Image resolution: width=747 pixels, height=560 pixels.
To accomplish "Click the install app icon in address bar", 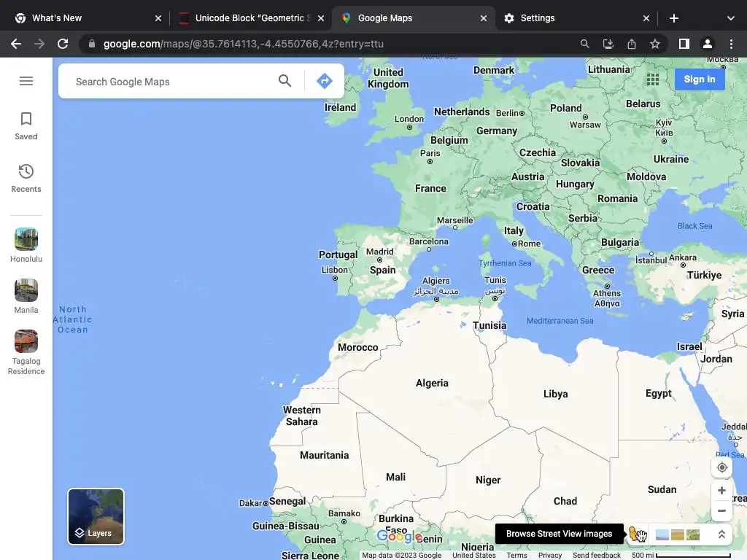I will (608, 44).
